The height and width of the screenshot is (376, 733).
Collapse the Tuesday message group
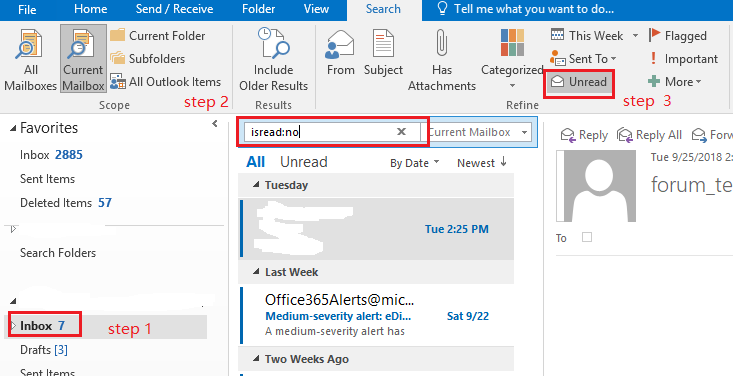pyautogui.click(x=256, y=185)
